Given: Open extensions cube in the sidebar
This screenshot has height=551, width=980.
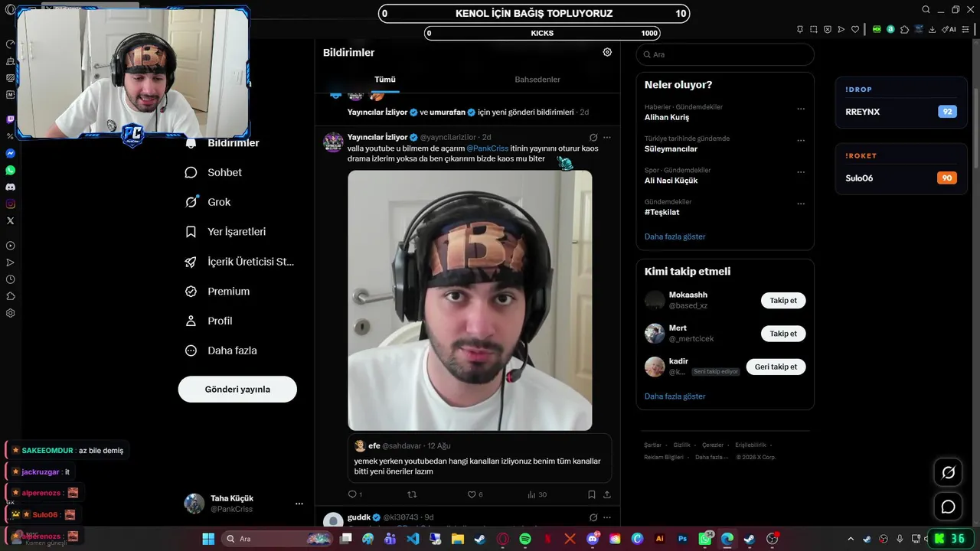Looking at the screenshot, I should tap(10, 296).
